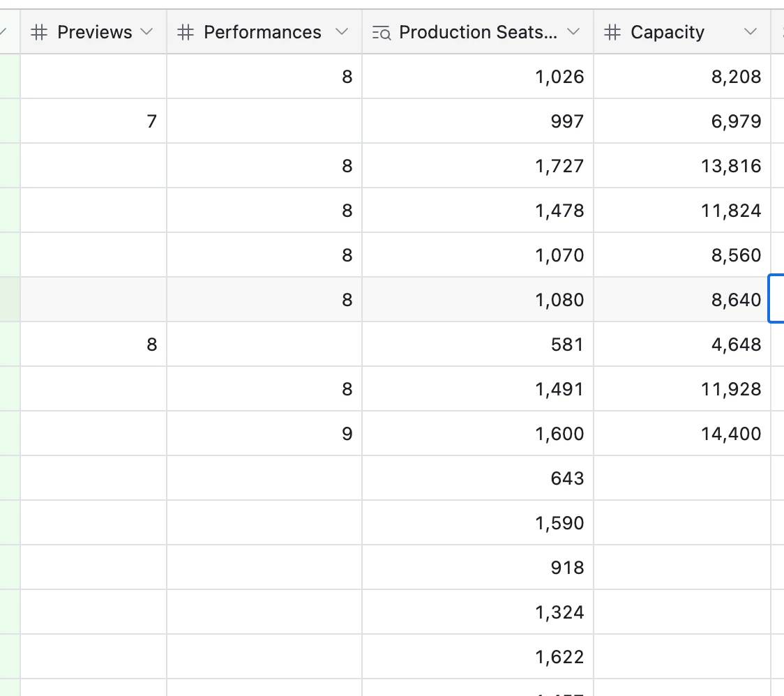Open the Previews column dropdown arrow
The height and width of the screenshot is (696, 784).
(146, 31)
